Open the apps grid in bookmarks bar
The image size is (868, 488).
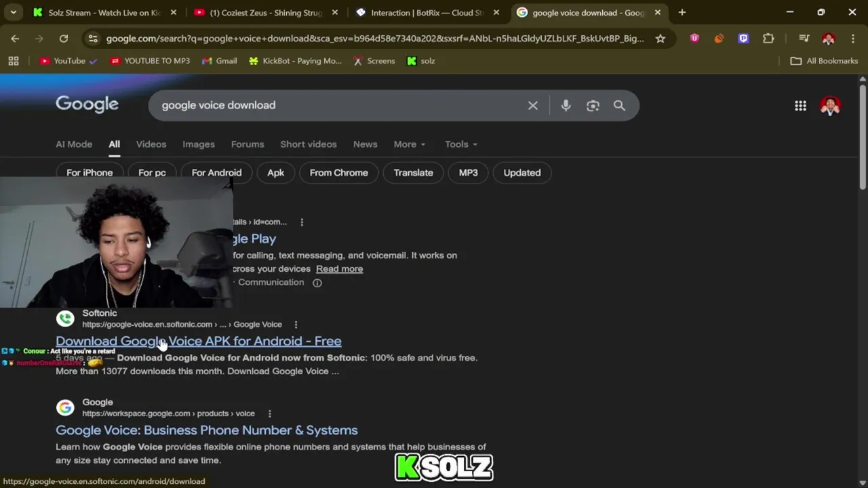click(14, 61)
